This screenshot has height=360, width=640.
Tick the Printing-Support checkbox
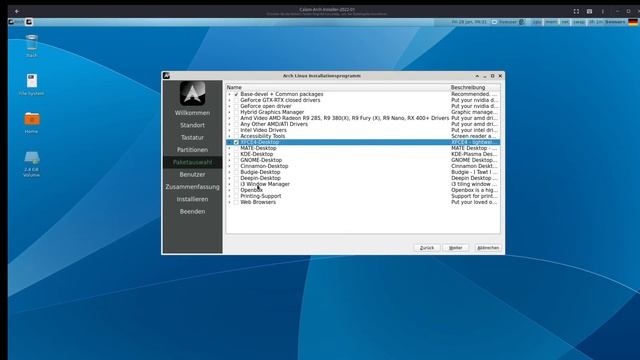pyautogui.click(x=236, y=196)
